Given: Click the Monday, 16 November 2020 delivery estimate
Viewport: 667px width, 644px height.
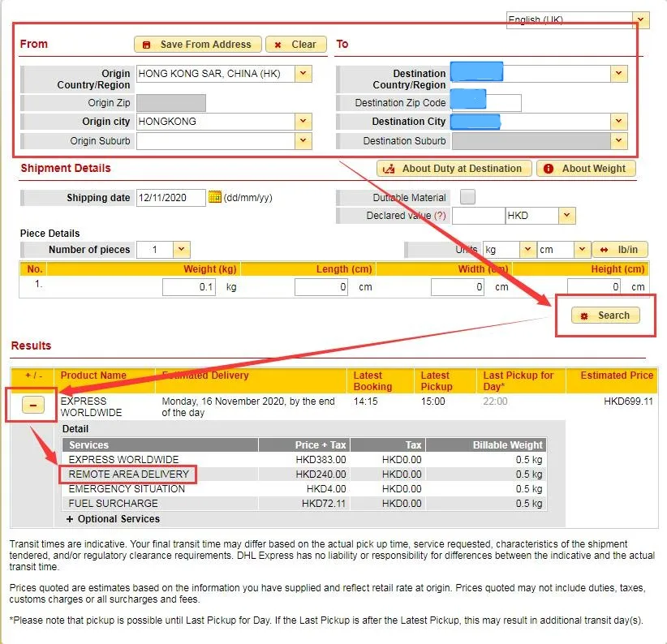Looking at the screenshot, I should pyautogui.click(x=248, y=407).
